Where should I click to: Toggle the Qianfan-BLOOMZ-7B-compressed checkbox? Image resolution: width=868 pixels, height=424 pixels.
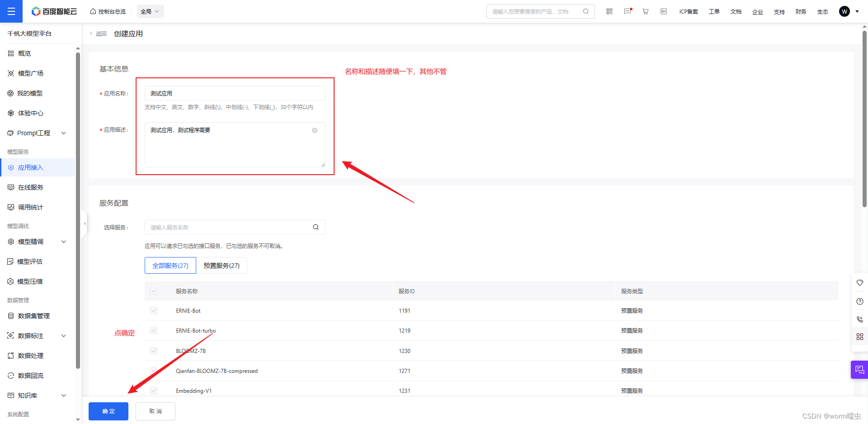pyautogui.click(x=154, y=371)
